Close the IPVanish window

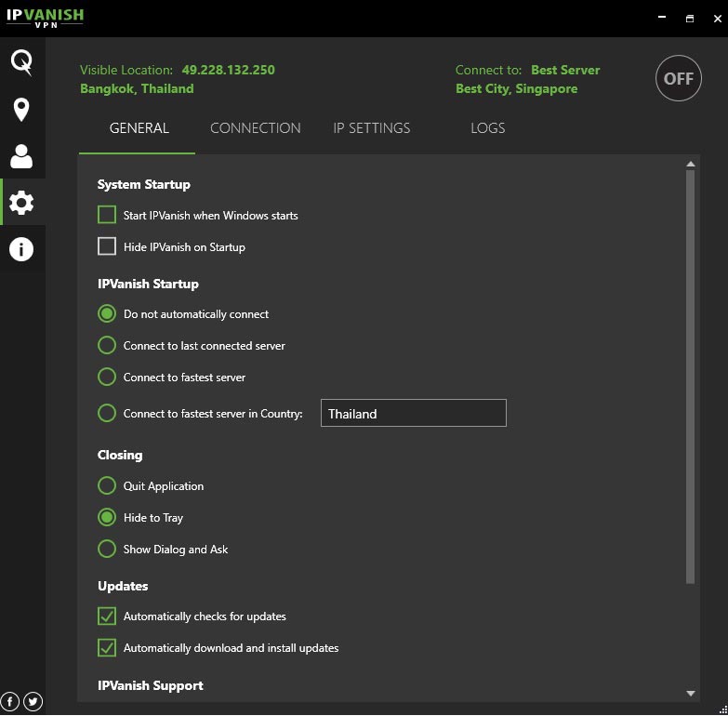click(x=718, y=18)
